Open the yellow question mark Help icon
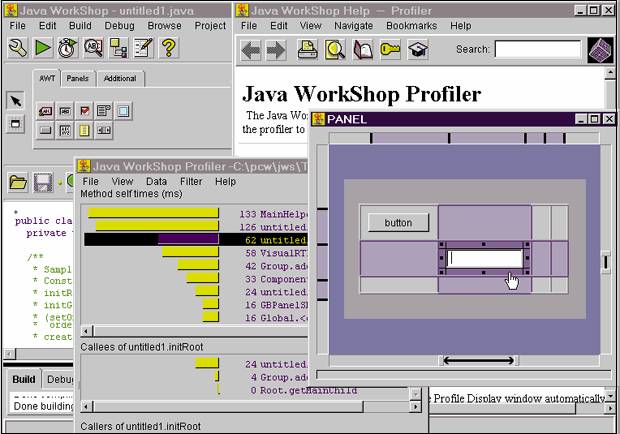 click(x=168, y=48)
